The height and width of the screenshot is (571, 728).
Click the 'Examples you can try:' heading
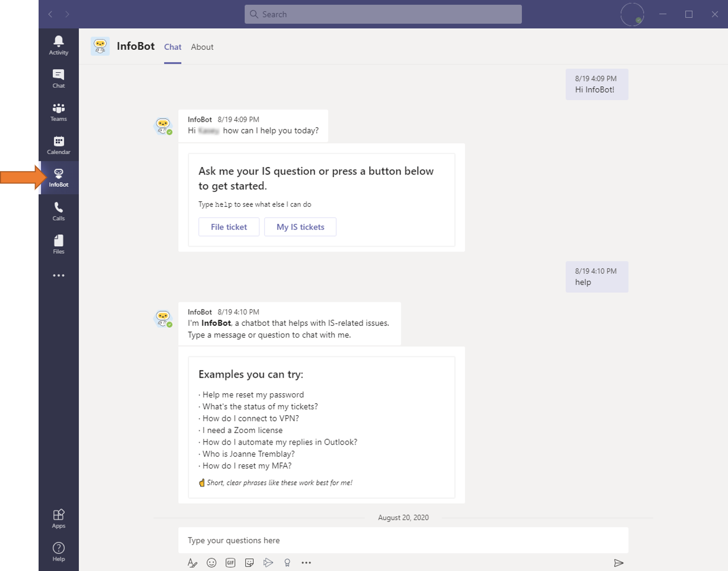251,375
